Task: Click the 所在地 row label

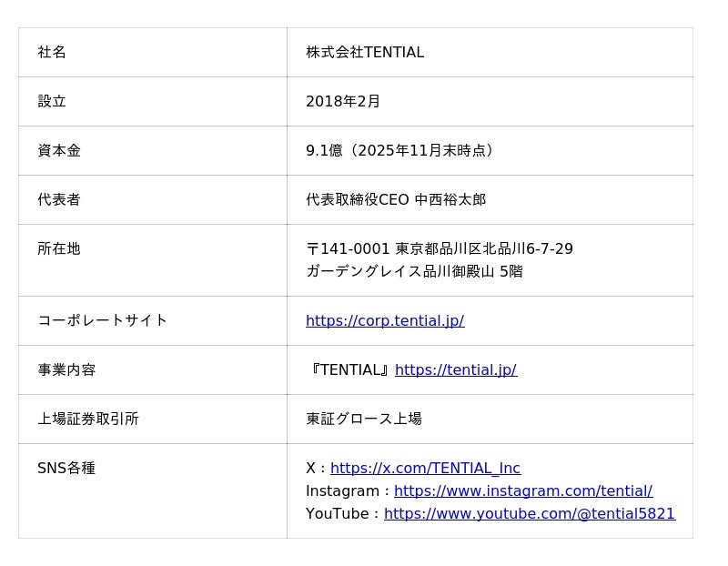Action: (x=59, y=249)
